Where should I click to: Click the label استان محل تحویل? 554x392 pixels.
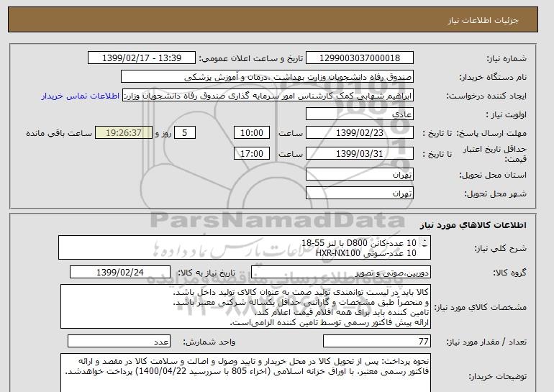(x=493, y=176)
